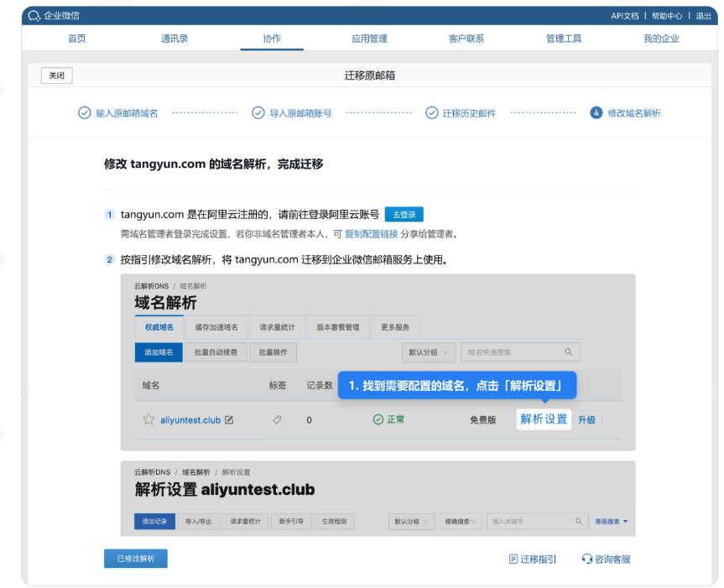Click the 添加域名 button

pos(158,351)
